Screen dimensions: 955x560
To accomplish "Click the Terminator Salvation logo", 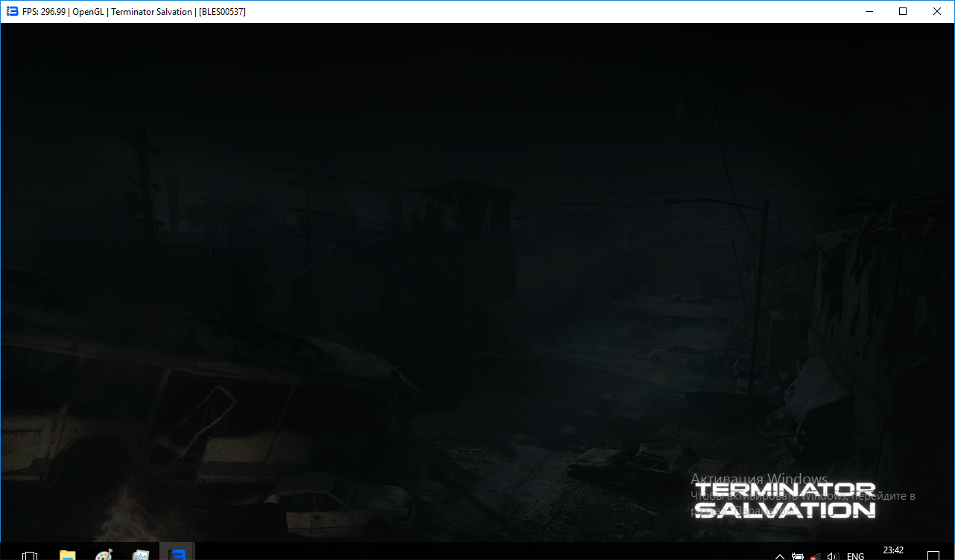I will pyautogui.click(x=784, y=500).
